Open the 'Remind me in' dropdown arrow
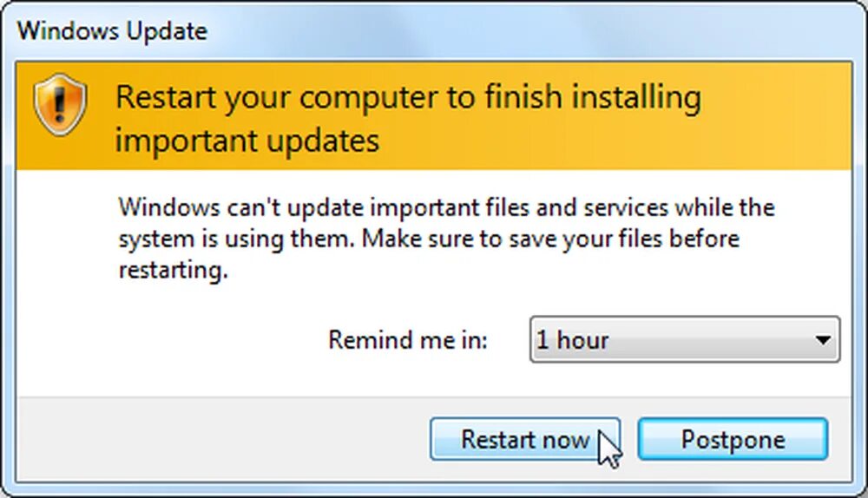Screen dimensions: 868x498 click(x=822, y=340)
